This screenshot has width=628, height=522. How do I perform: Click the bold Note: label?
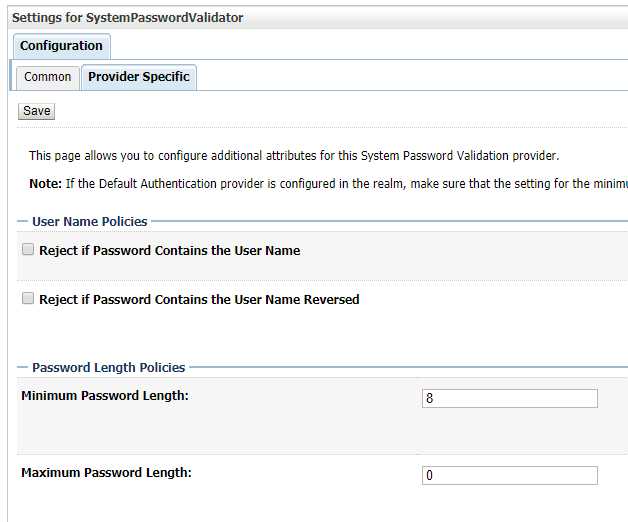45,184
